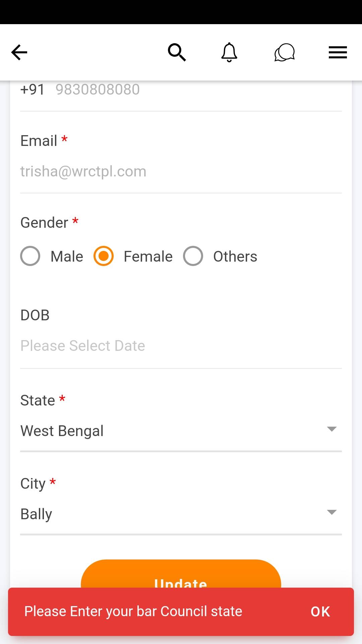Tap the Others label text
362x644 pixels.
pyautogui.click(x=235, y=257)
